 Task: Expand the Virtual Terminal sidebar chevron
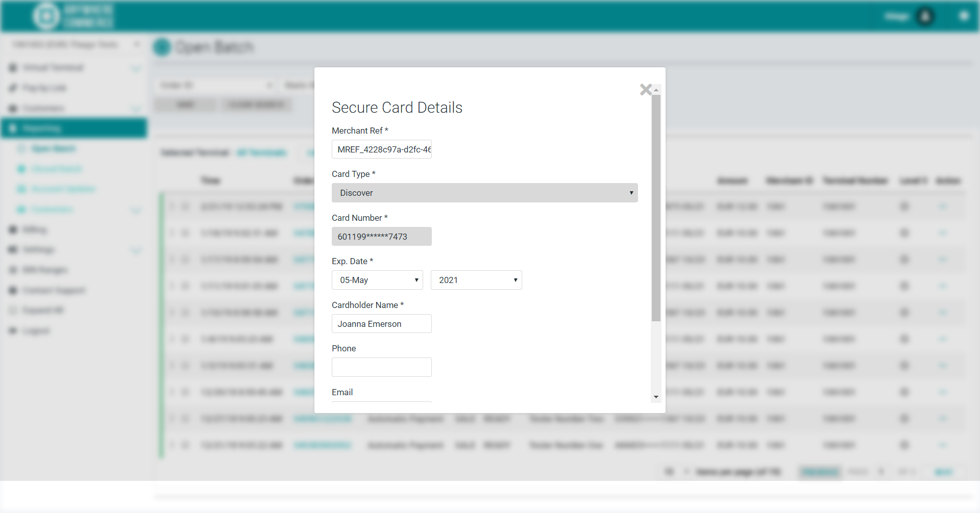pyautogui.click(x=136, y=68)
